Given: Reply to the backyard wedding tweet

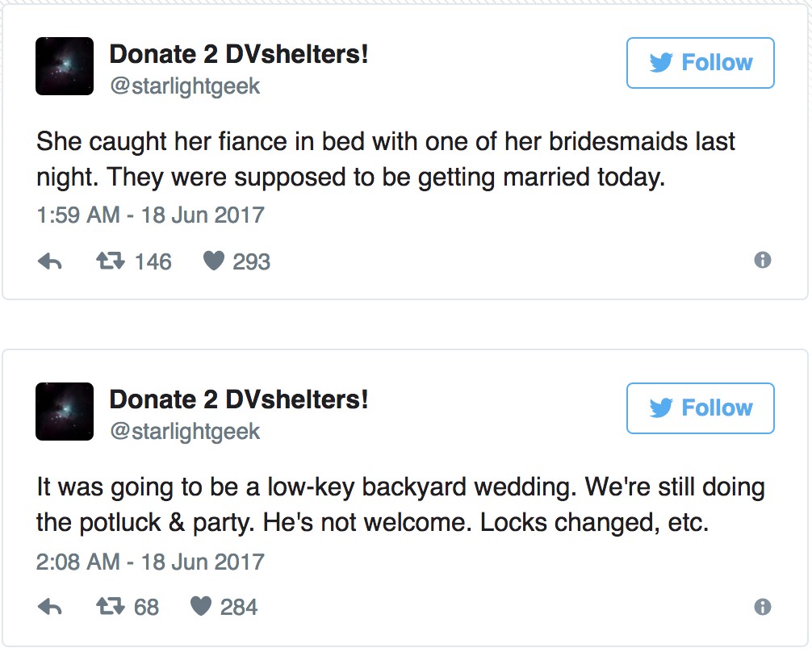Looking at the screenshot, I should [x=50, y=607].
